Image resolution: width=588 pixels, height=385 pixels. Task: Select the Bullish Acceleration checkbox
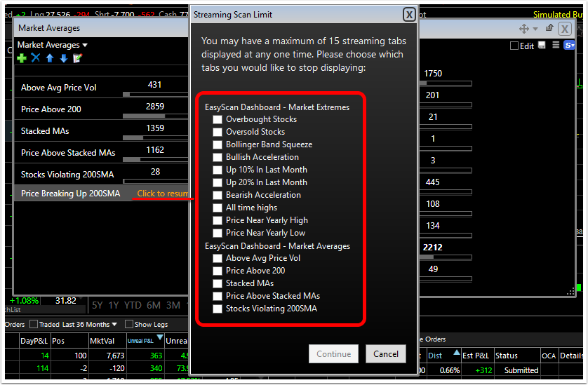coord(218,158)
